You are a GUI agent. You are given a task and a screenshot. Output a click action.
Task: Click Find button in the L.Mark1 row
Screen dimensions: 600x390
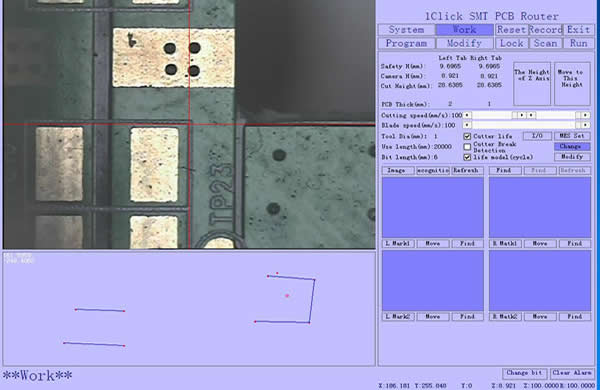467,243
